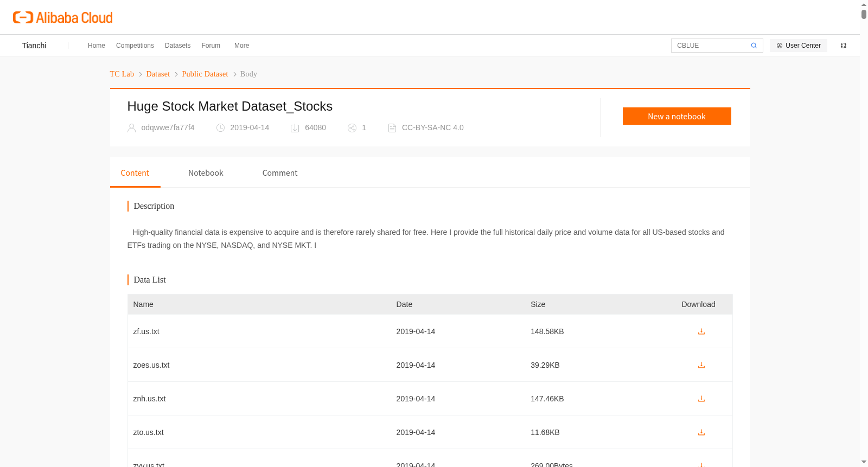Go to Datasets in navigation
The width and height of the screenshot is (868, 467).
tap(178, 46)
